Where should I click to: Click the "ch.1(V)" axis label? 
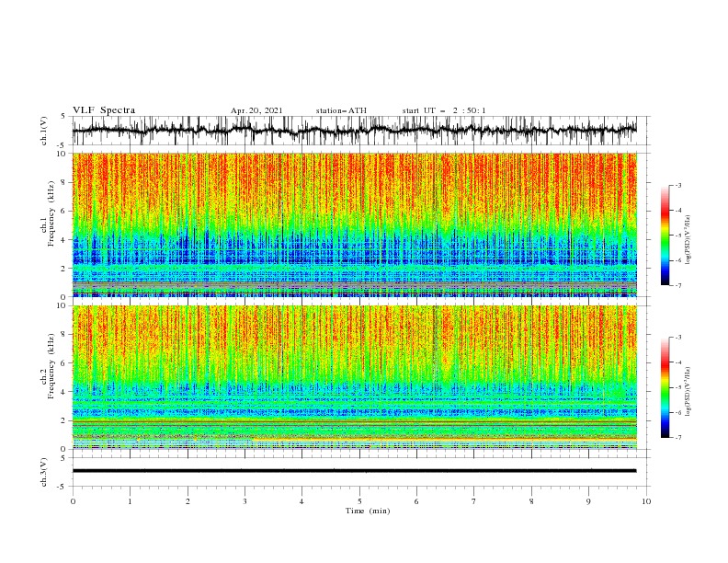(44, 131)
